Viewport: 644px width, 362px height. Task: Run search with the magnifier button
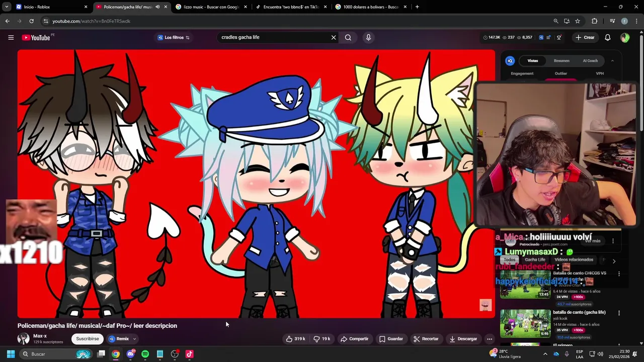point(348,37)
